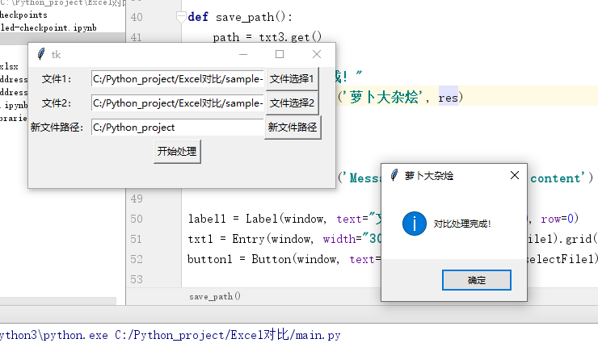
Task: Collapse the save_path function fold marker
Action: [x=180, y=17]
